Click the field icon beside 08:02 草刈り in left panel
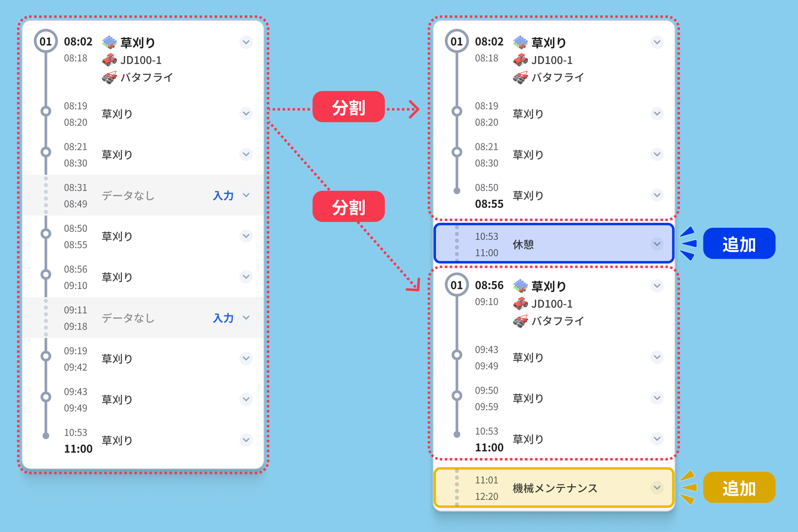 (x=109, y=42)
